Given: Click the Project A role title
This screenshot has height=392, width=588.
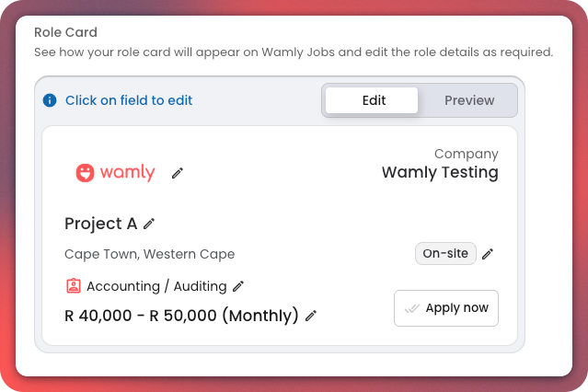Looking at the screenshot, I should (x=101, y=224).
